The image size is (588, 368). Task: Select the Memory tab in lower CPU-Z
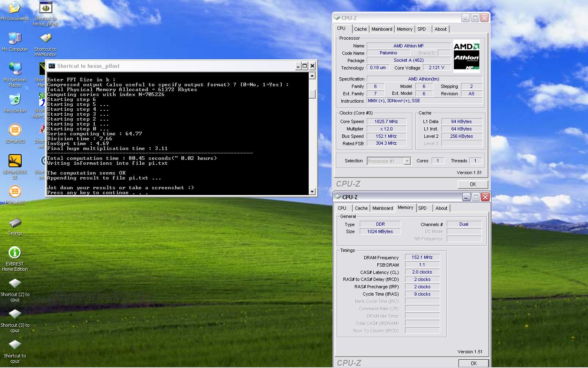[405, 207]
